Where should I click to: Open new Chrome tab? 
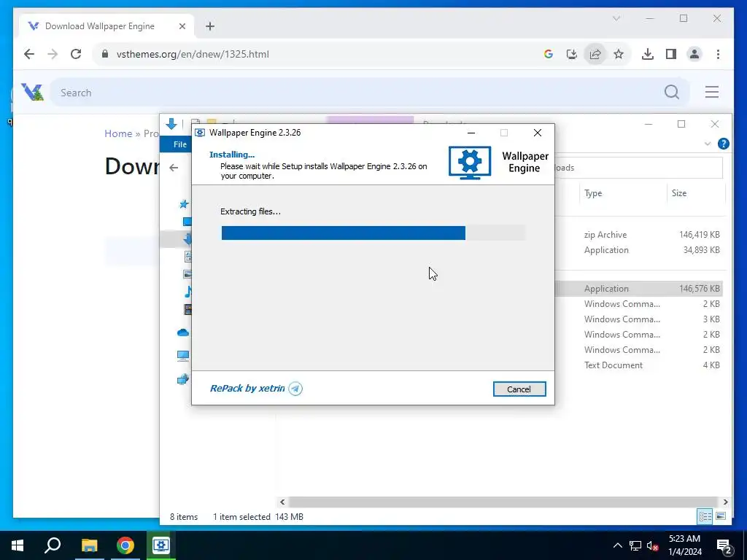click(210, 26)
